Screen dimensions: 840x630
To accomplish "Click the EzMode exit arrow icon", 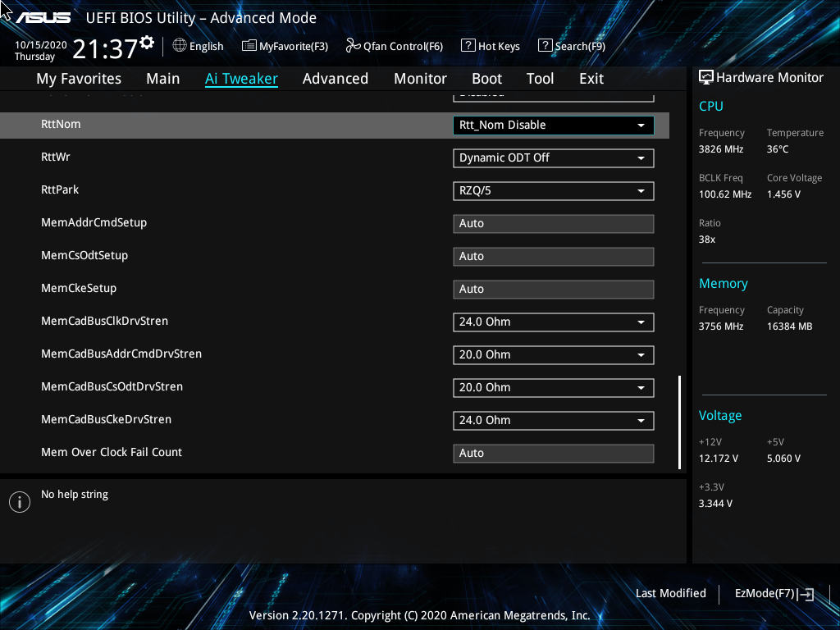I will [806, 594].
